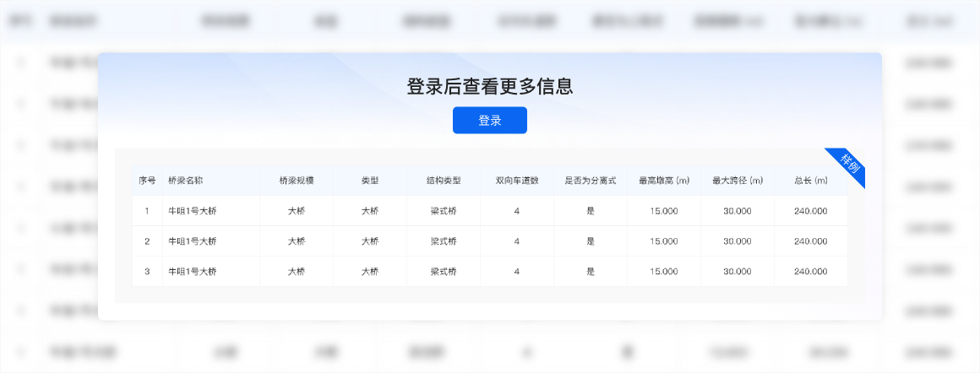Click the blue 登录 button
The image size is (980, 373).
[x=489, y=121]
